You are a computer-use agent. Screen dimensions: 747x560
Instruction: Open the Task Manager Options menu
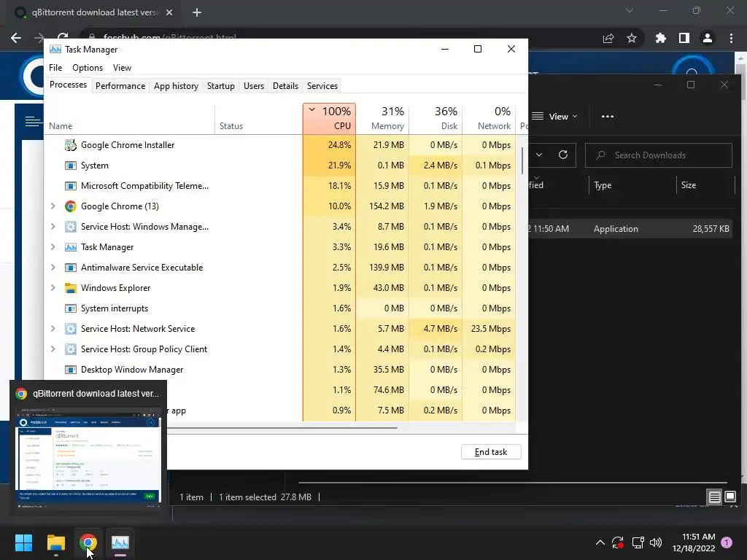(x=88, y=68)
